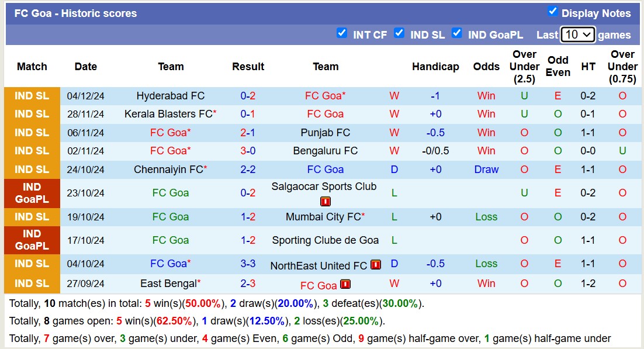Screen dimensions: 644x349
Task: Click the 3-3 score against NorthEast United
Action: coord(248,264)
